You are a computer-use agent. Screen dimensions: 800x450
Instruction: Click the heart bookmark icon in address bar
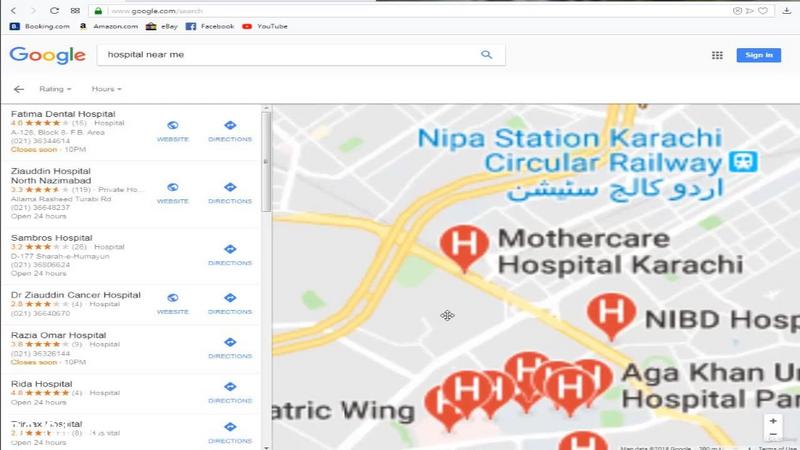763,11
